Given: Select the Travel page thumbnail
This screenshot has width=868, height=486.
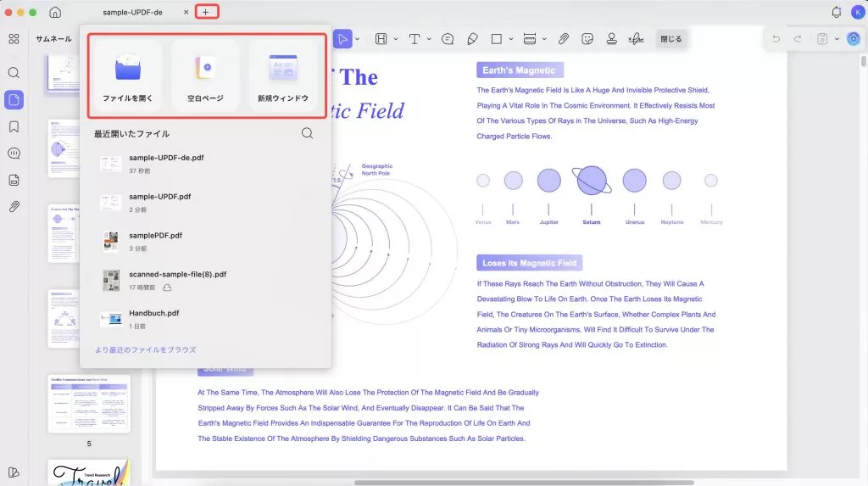Looking at the screenshot, I should click(x=89, y=472).
